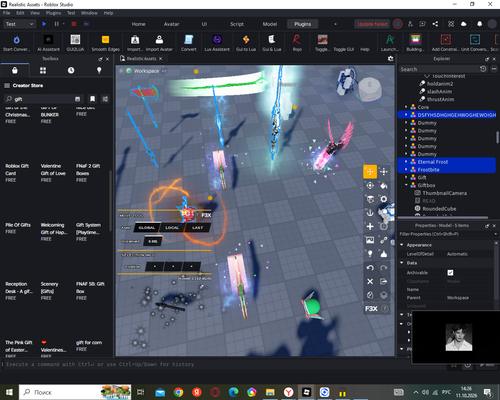Screen dimensions: 500x400
Task: Click the plugin Help button
Action: 365,49
